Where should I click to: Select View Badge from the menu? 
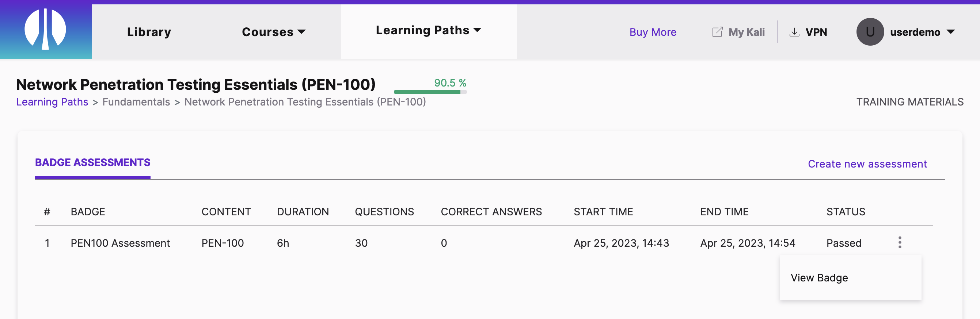[819, 277]
